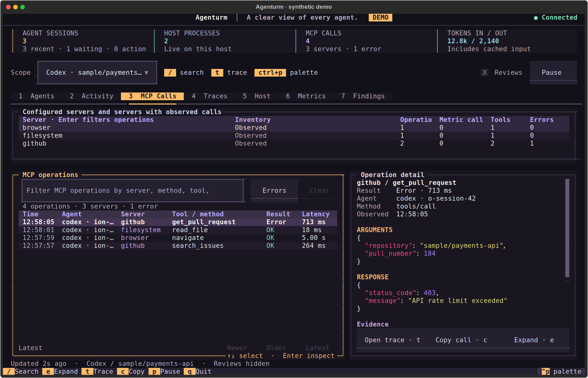Open the Host tab
This screenshot has width=588, height=378.
(257, 96)
